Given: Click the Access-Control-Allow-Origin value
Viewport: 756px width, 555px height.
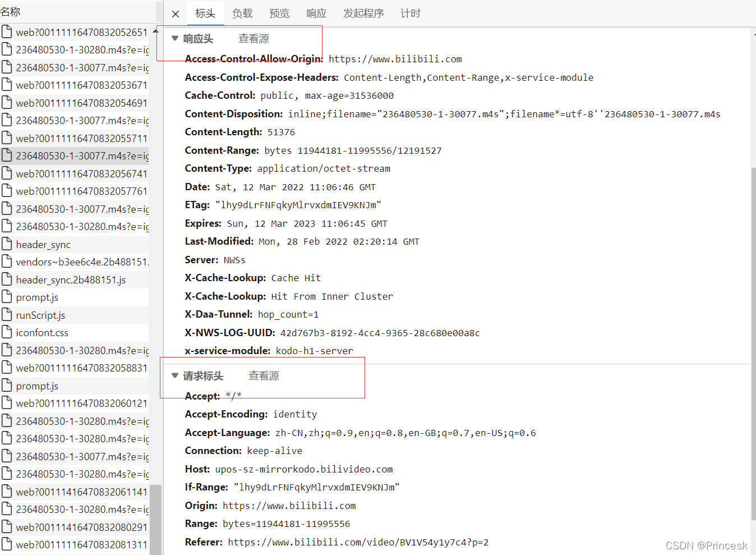Looking at the screenshot, I should click(395, 59).
